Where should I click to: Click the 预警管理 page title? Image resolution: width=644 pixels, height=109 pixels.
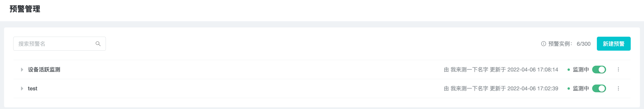pos(25,9)
